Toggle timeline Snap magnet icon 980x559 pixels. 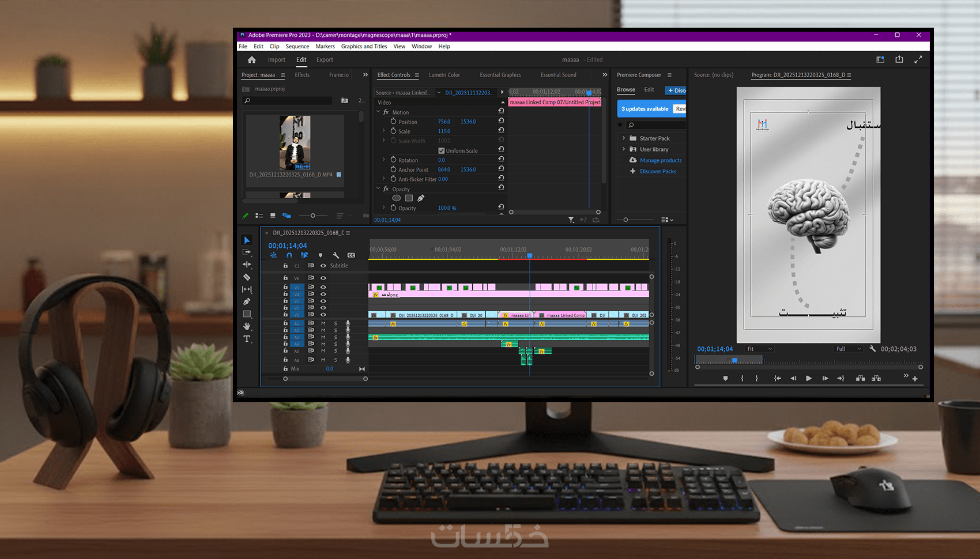(x=289, y=255)
